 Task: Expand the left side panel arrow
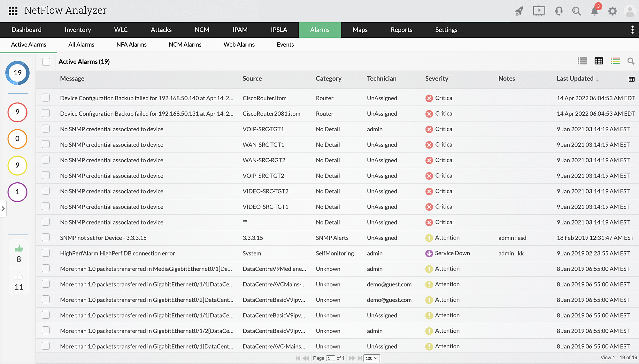click(3, 209)
